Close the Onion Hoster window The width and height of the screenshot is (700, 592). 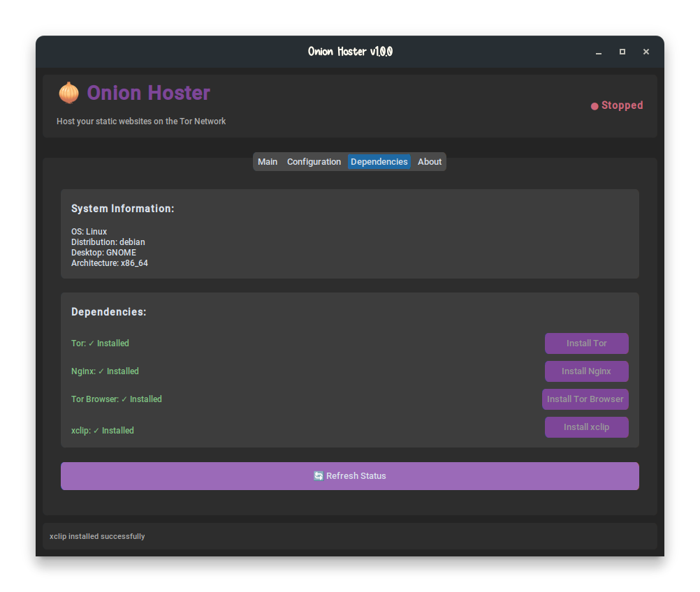coord(646,52)
